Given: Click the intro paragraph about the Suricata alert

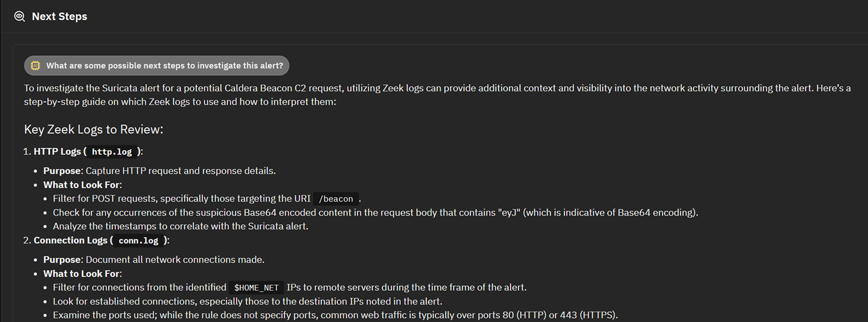Looking at the screenshot, I should click(437, 95).
